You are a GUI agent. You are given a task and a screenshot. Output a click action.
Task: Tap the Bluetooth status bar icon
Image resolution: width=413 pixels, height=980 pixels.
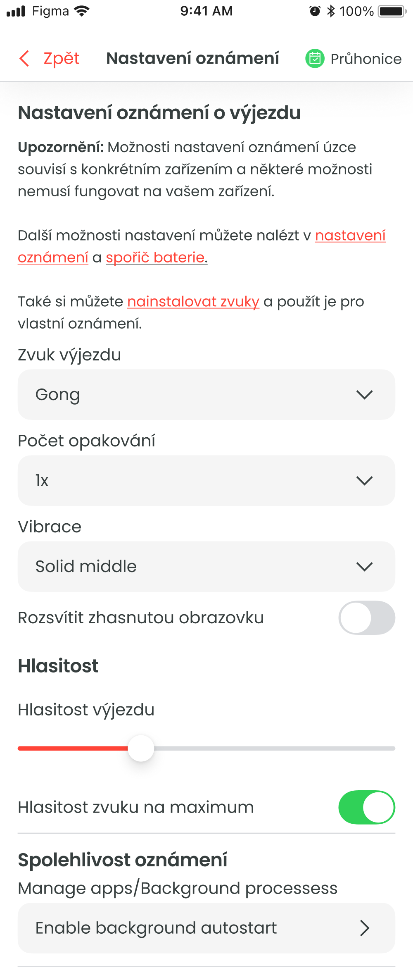click(331, 11)
